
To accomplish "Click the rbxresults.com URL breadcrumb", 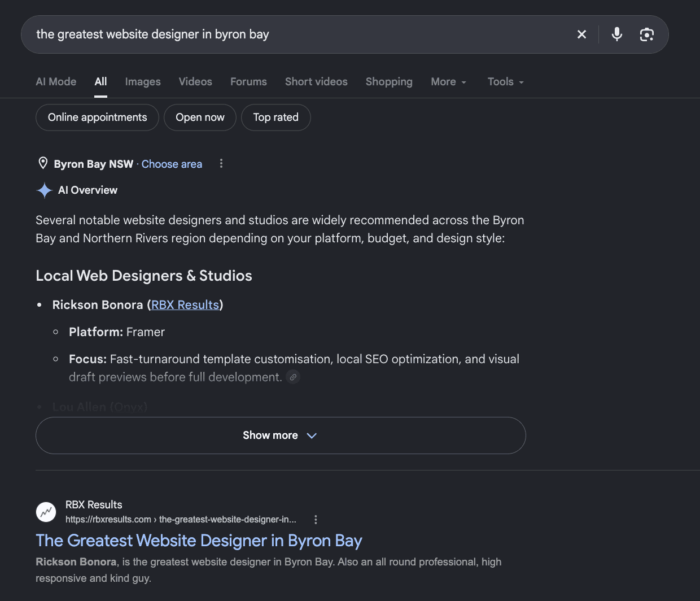I will [181, 520].
